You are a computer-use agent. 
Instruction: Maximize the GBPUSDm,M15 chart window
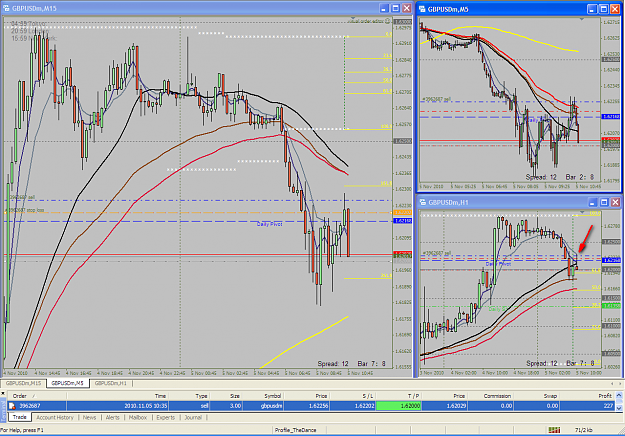point(395,8)
